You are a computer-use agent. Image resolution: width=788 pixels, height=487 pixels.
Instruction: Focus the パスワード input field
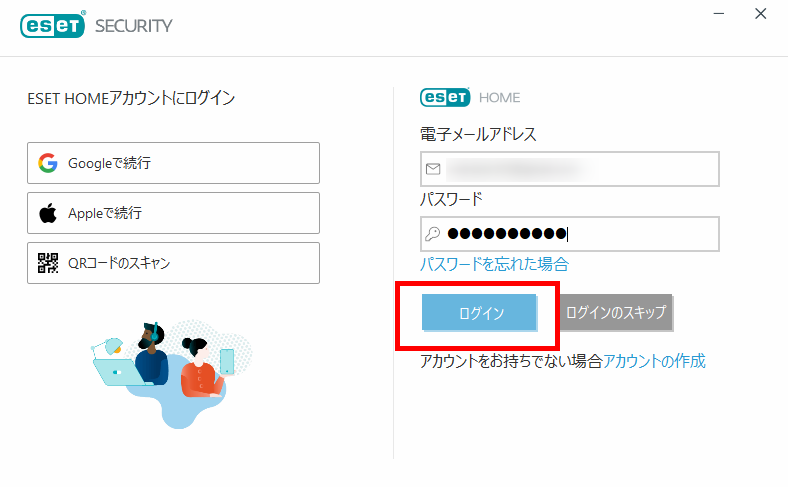tap(570, 234)
